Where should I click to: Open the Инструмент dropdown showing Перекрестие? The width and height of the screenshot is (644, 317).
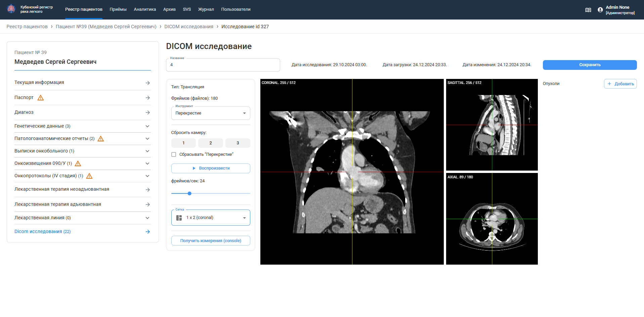[x=211, y=113]
